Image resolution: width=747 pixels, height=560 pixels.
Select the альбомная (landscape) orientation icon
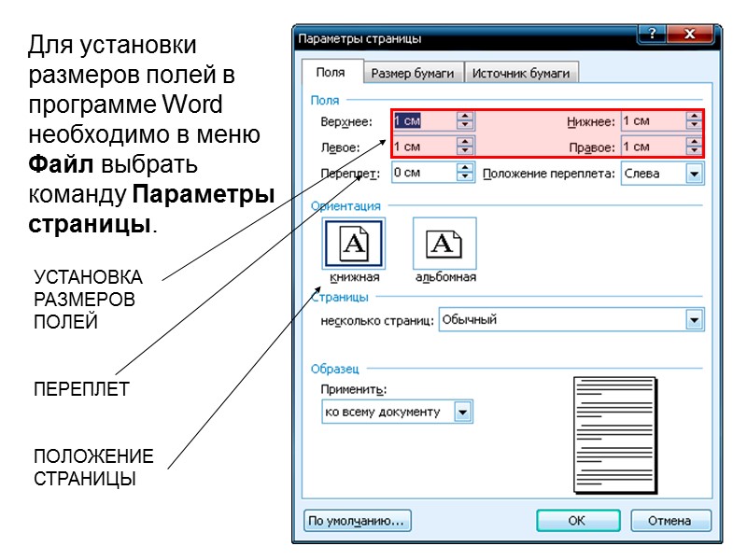(444, 244)
